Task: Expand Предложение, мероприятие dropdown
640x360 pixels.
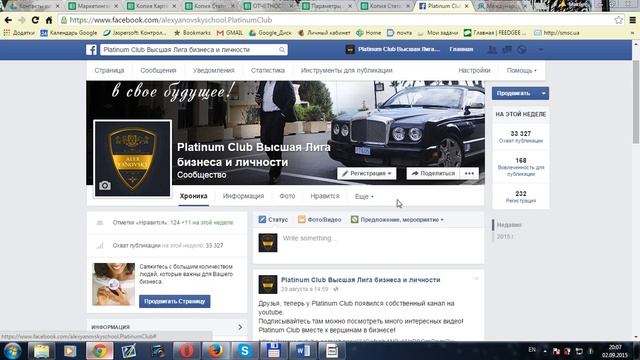Action: coord(397,220)
